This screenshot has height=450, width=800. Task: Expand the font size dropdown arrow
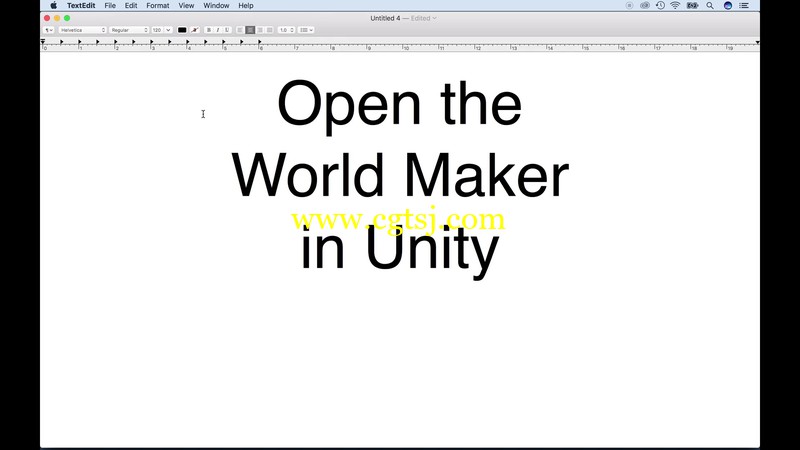point(168,30)
